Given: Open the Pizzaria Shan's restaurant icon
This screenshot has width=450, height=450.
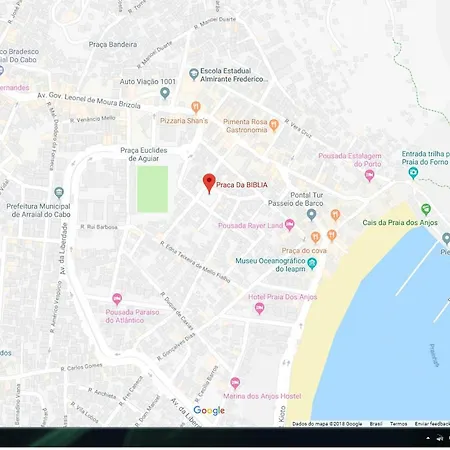Looking at the screenshot, I should pyautogui.click(x=196, y=107).
